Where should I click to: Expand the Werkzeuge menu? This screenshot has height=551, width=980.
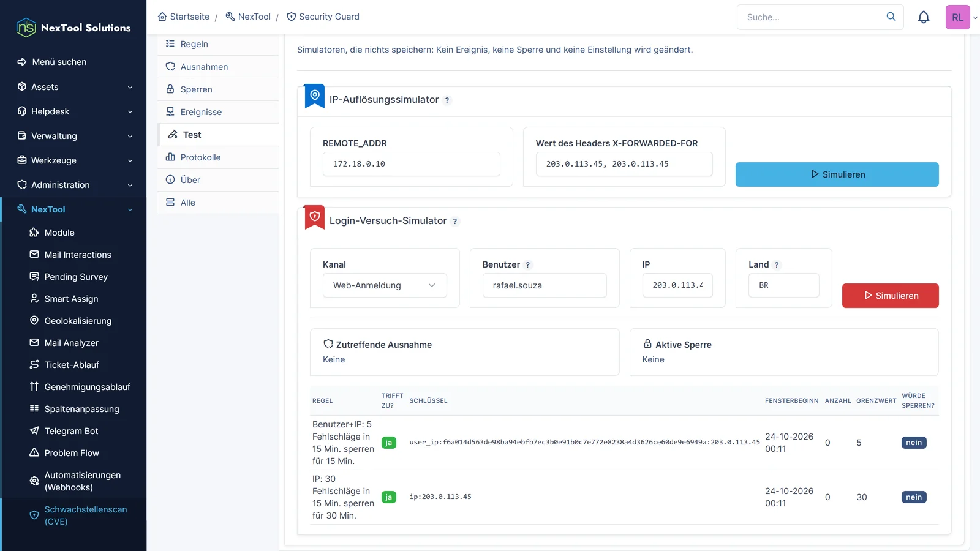tap(73, 160)
